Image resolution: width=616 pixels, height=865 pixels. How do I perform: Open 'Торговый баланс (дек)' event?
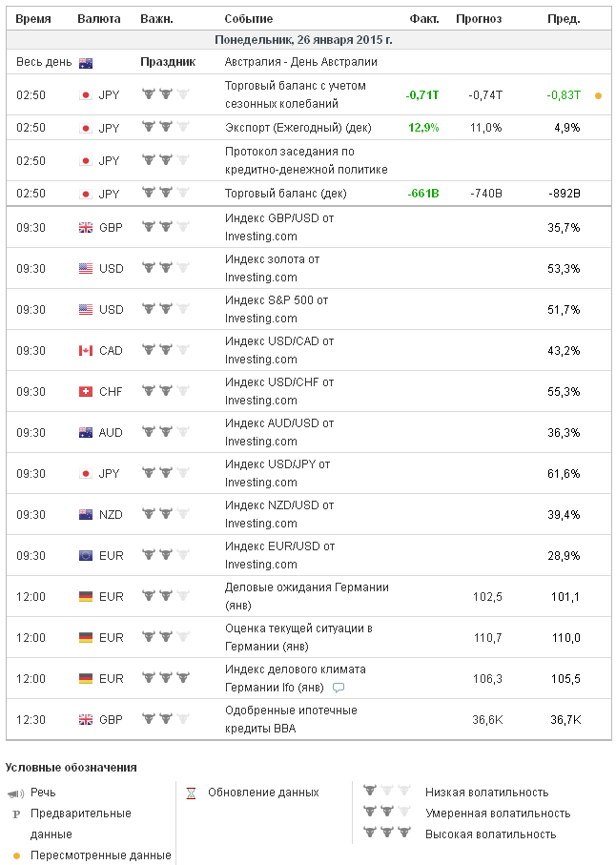[285, 194]
